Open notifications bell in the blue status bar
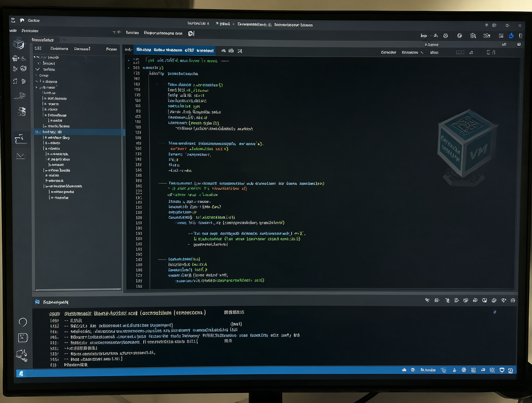The height and width of the screenshot is (403, 532). [x=454, y=370]
